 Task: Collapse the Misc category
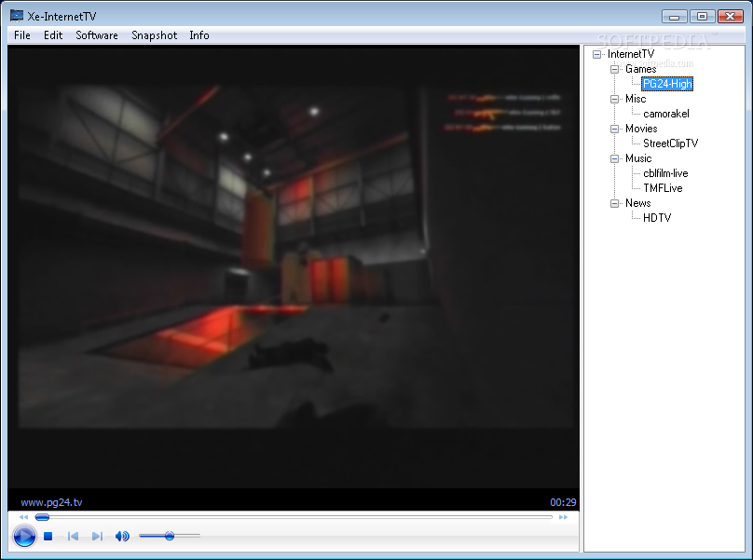coord(614,99)
